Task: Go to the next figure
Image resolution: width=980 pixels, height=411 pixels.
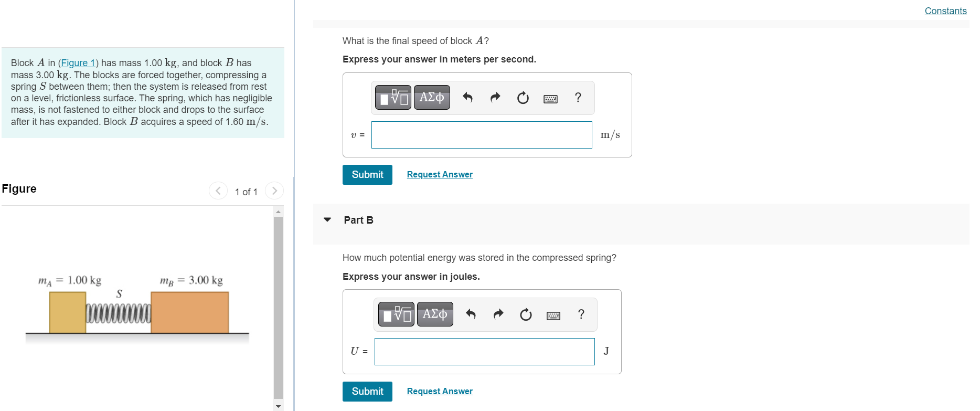Action: pyautogui.click(x=274, y=191)
